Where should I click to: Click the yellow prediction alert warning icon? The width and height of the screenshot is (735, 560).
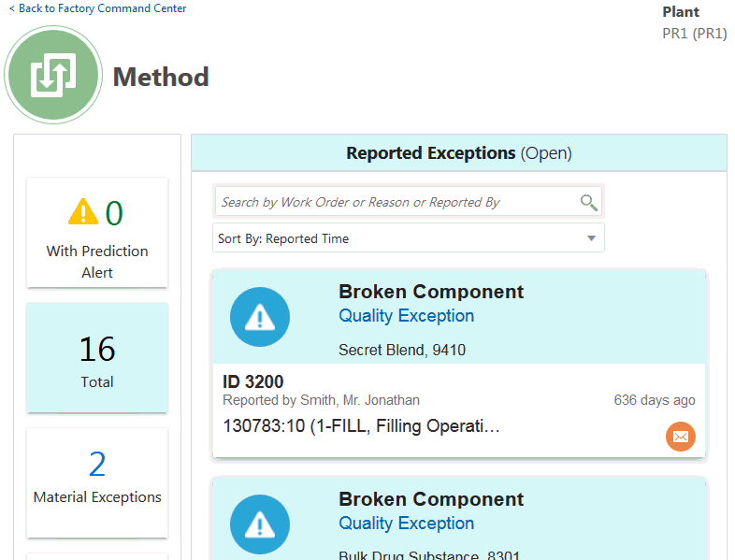pyautogui.click(x=83, y=212)
